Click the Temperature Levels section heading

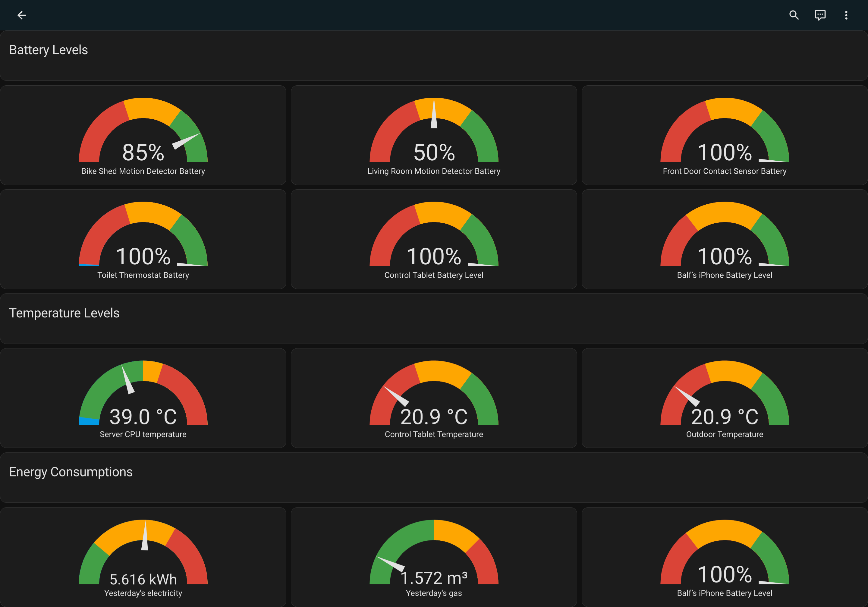tap(64, 313)
